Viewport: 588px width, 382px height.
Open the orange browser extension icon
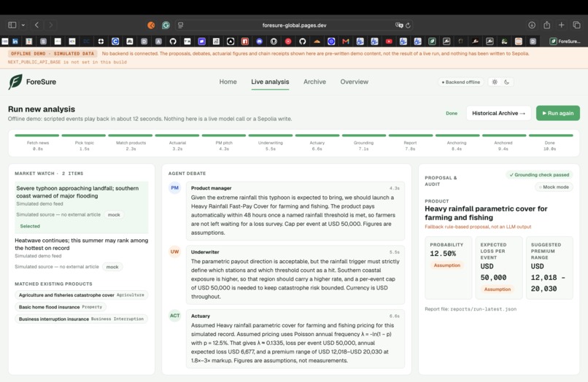[x=151, y=25]
